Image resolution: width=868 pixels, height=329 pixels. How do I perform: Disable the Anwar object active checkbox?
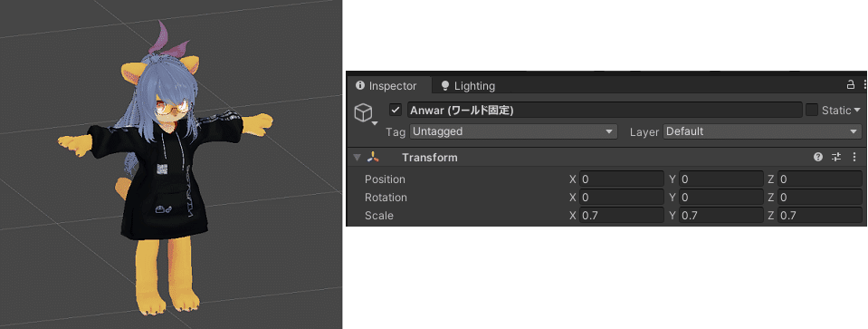[x=396, y=110]
